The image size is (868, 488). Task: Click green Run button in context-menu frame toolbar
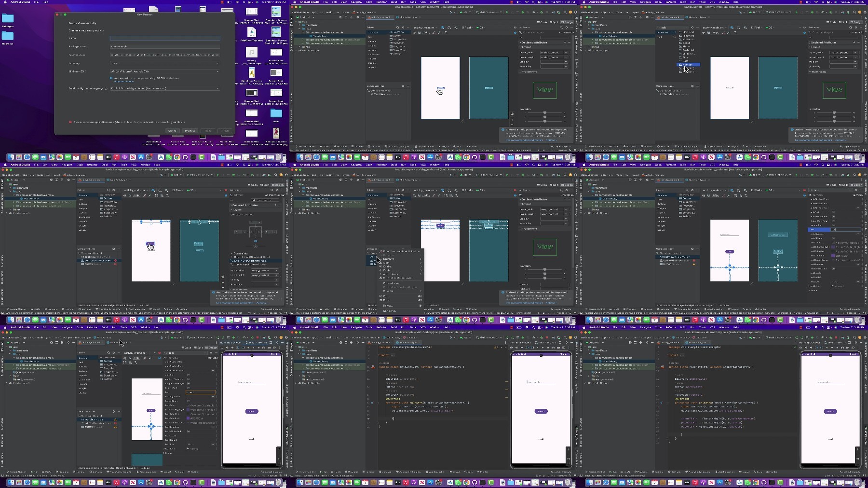(x=507, y=175)
